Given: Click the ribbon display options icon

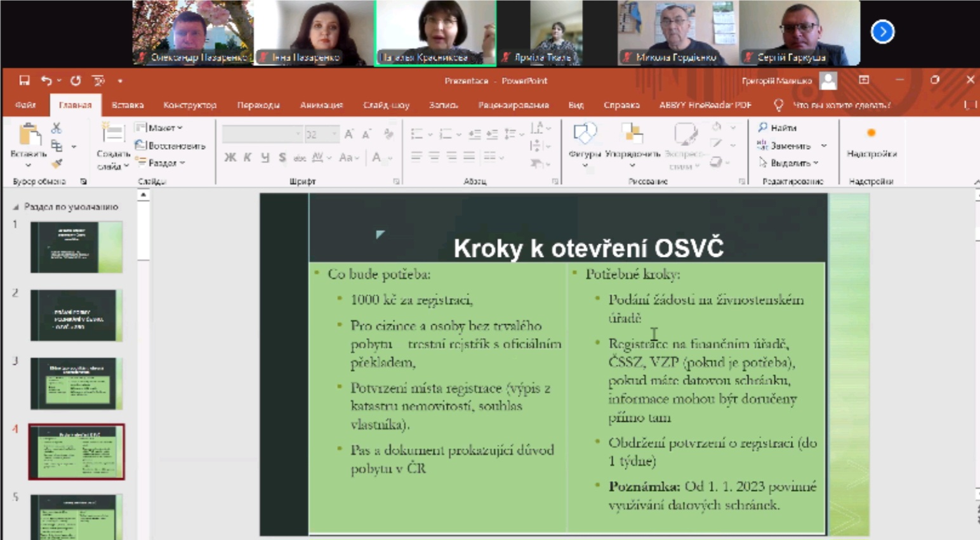Looking at the screenshot, I should [864, 80].
